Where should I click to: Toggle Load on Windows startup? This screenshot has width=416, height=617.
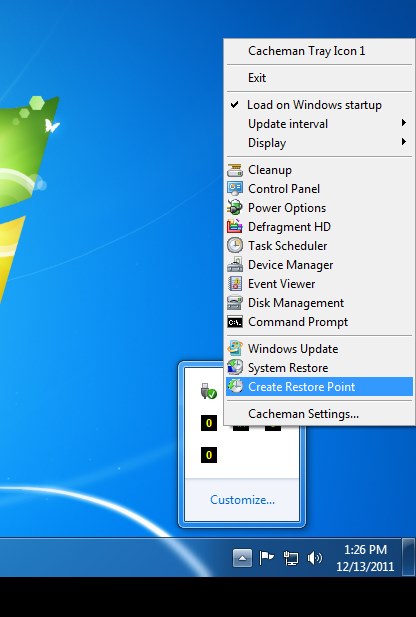point(320,105)
